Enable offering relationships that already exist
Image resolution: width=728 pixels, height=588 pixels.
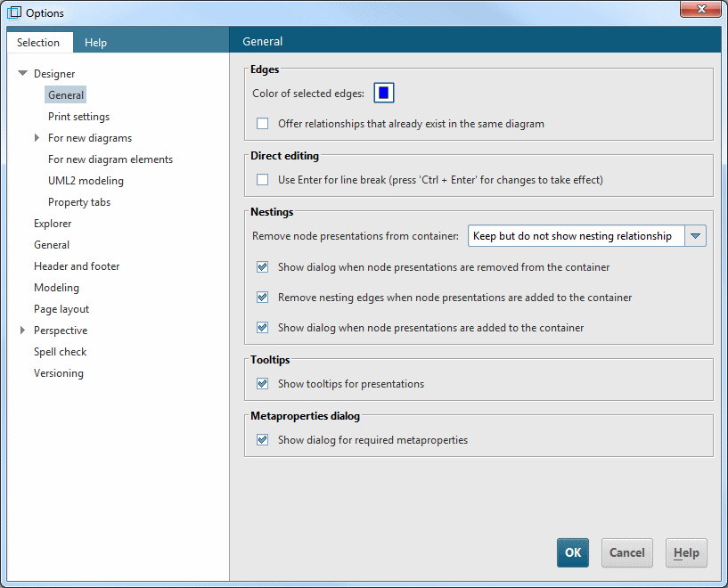262,124
